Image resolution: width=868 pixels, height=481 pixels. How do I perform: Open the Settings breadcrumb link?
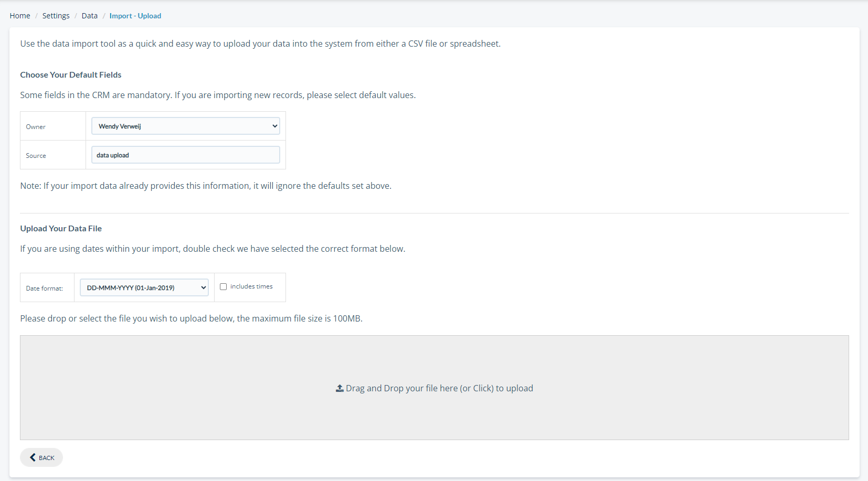point(56,16)
